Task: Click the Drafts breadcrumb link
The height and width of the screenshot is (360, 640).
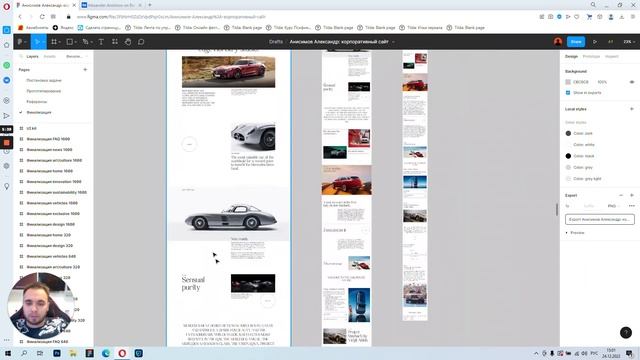Action: (x=276, y=42)
